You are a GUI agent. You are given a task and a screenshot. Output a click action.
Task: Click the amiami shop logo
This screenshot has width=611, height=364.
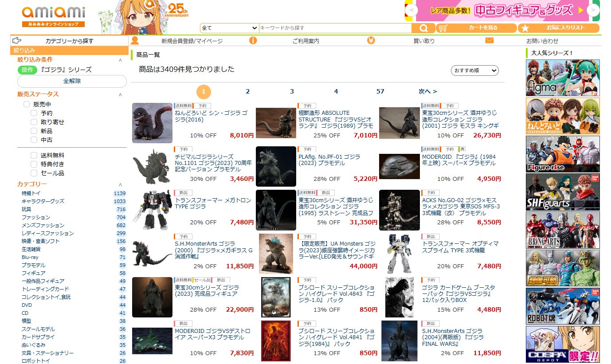53,17
